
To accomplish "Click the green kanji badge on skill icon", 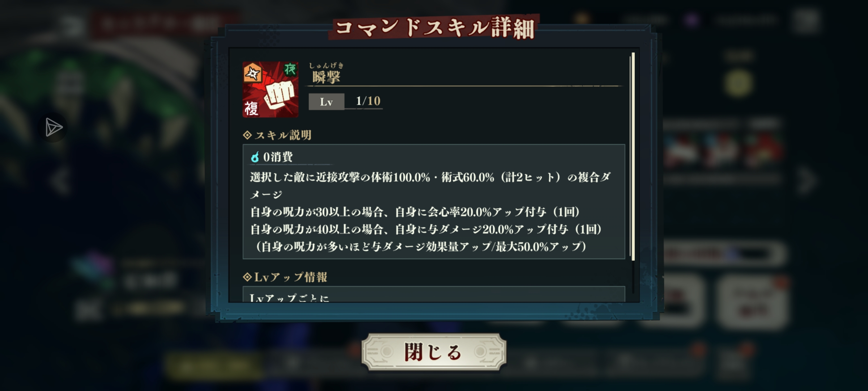I will point(290,69).
